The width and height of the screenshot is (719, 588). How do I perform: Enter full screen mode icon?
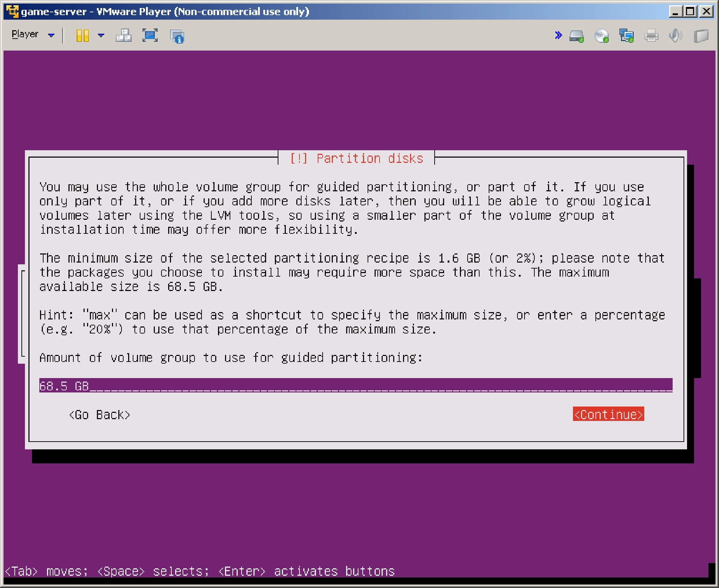[150, 35]
